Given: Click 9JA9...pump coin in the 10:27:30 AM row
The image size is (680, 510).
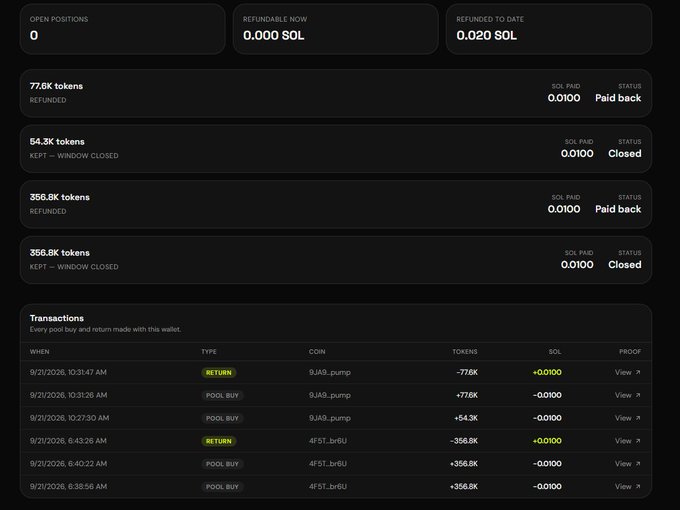Looking at the screenshot, I should [330, 418].
